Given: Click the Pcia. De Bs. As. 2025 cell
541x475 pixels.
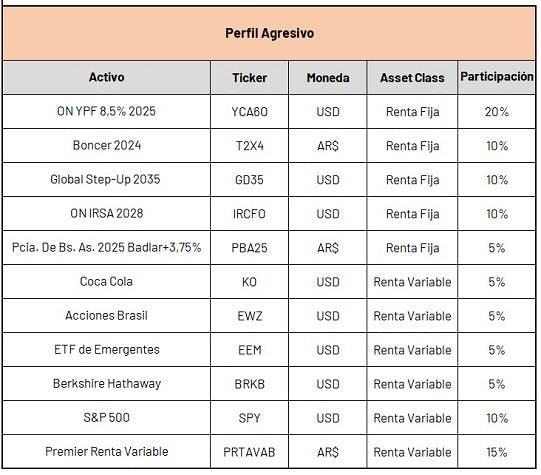Looking at the screenshot, I should click(x=106, y=248).
